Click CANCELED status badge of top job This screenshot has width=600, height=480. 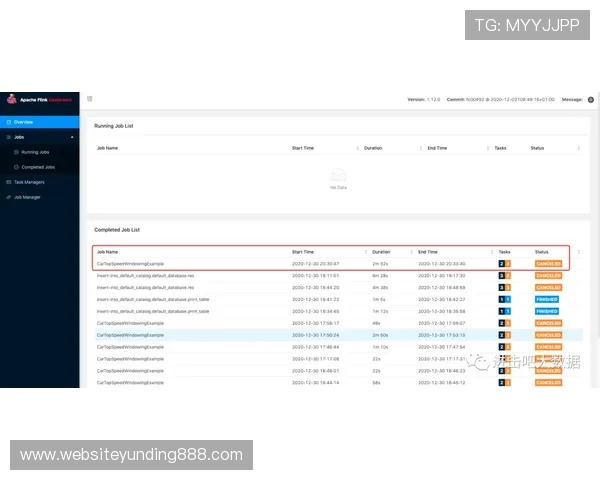pyautogui.click(x=548, y=264)
